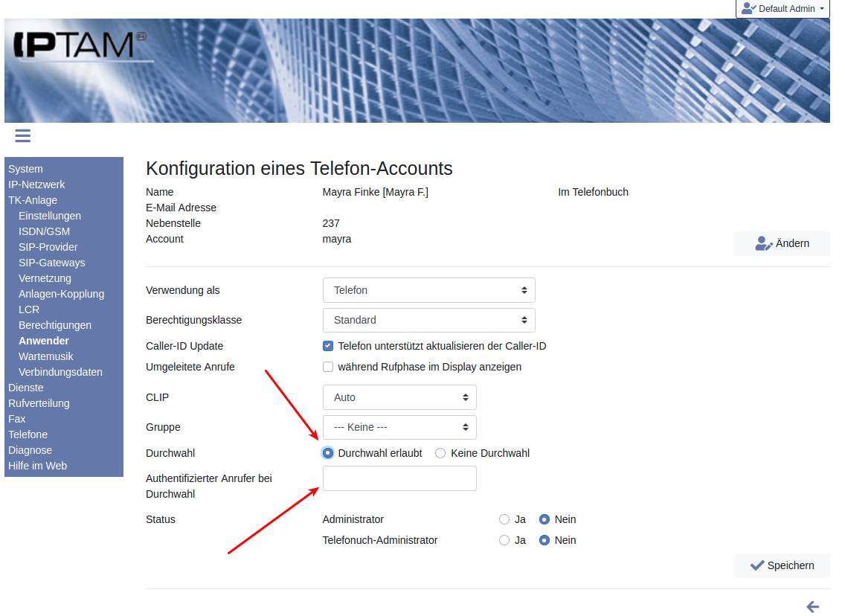Open Hilfe im Web link

[38, 466]
